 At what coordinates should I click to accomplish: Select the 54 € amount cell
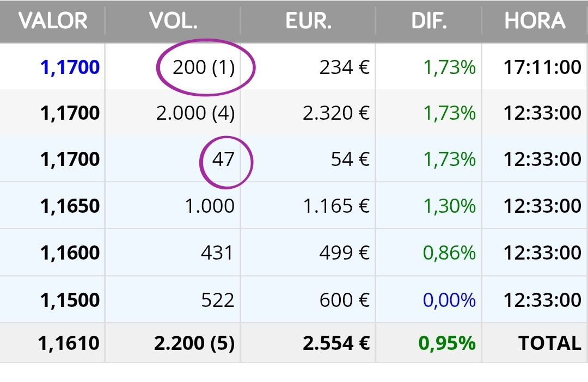point(350,159)
